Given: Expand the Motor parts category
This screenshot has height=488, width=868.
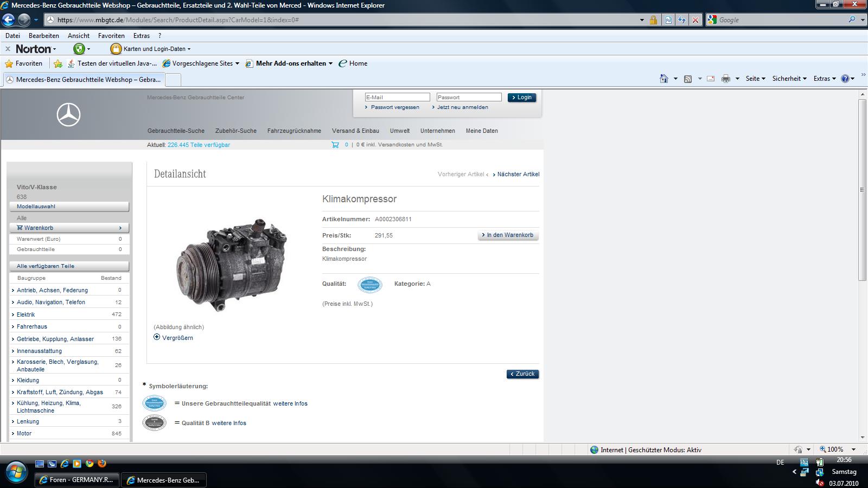Looking at the screenshot, I should [x=24, y=433].
